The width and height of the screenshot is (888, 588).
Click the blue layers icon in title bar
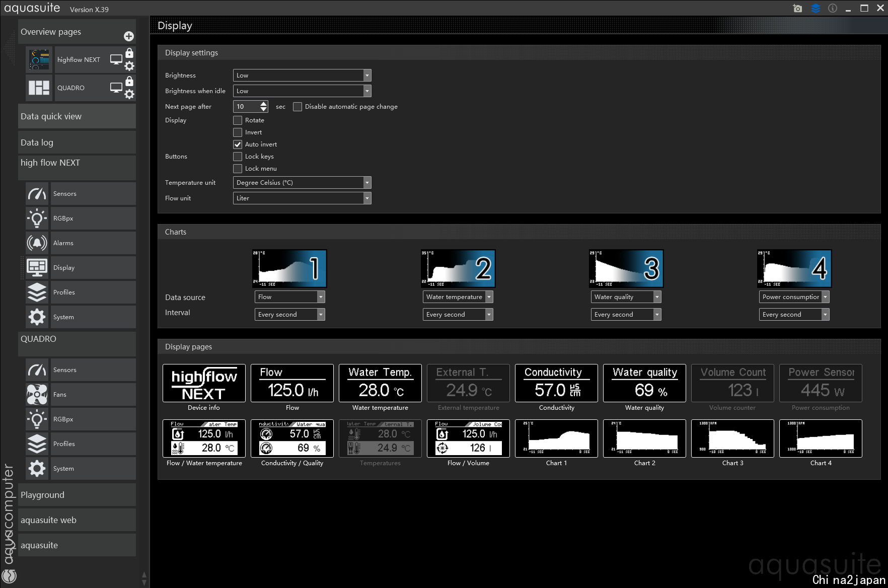pos(816,8)
